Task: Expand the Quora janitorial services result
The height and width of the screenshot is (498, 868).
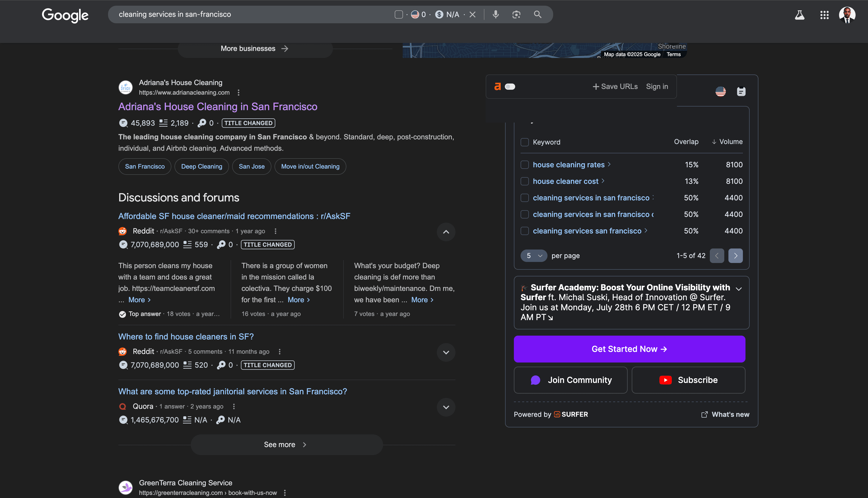Action: (446, 407)
